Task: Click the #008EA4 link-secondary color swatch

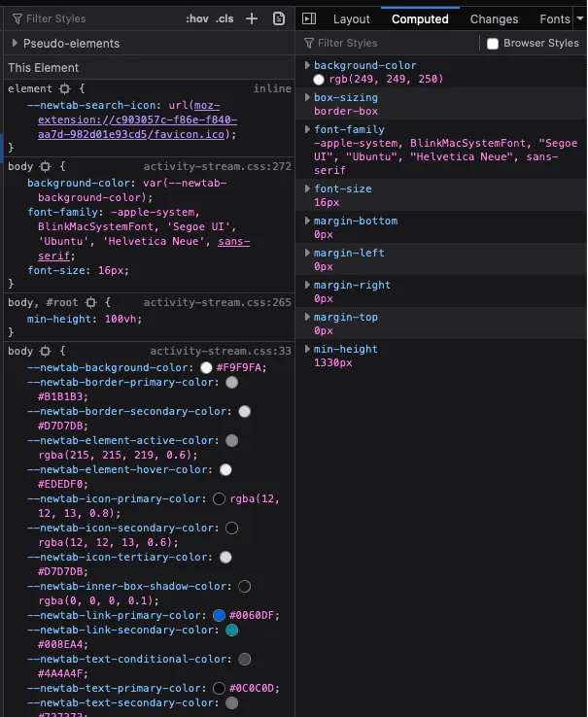Action: [231, 631]
